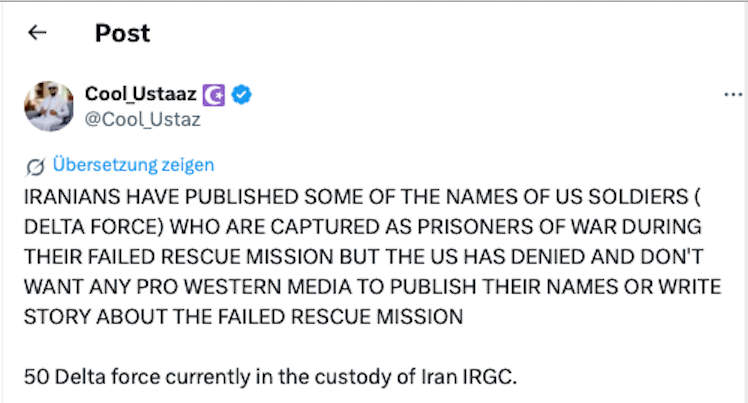Click the line STORY ABOUT THE FAILED RESCUE
This screenshot has width=748, height=403.
click(x=246, y=318)
